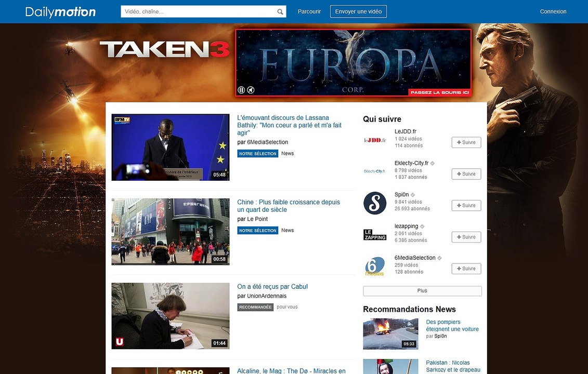Open Pakistan : Nicolas Sarkozy video link
The width and height of the screenshot is (588, 374).
pyautogui.click(x=453, y=367)
